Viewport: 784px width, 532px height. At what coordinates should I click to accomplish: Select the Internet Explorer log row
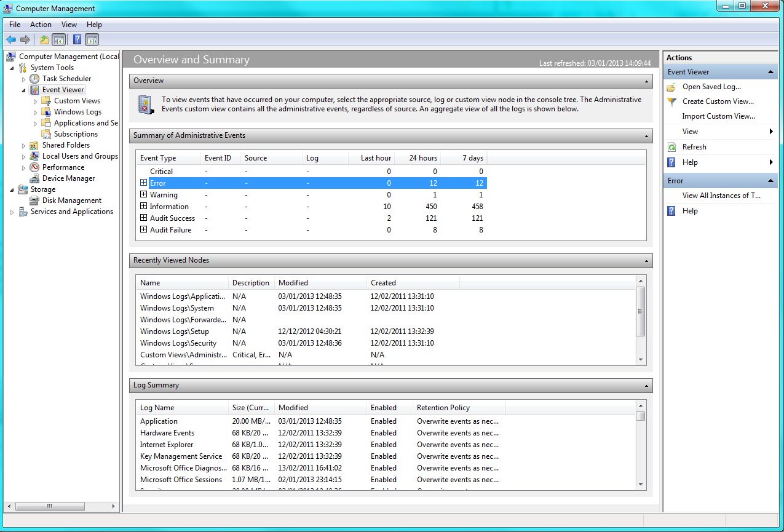coord(386,445)
